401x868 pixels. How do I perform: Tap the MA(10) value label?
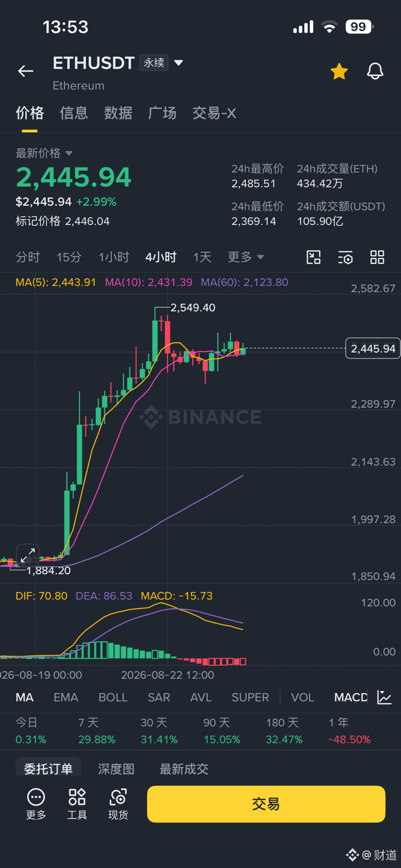(149, 282)
